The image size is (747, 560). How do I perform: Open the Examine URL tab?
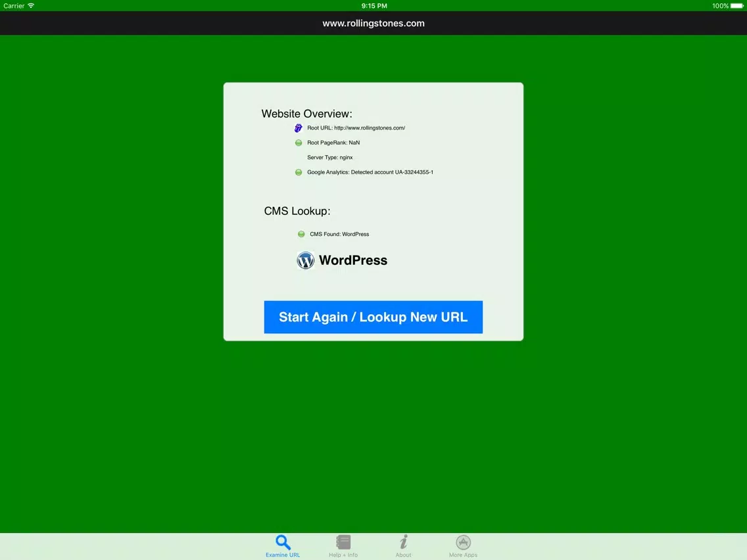point(283,546)
